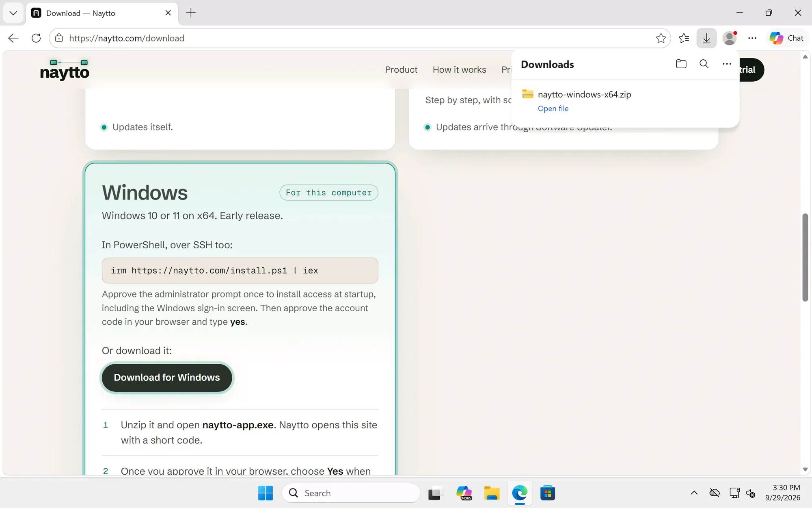The image size is (812, 508).
Task: Show hidden system tray icons
Action: coord(694,493)
